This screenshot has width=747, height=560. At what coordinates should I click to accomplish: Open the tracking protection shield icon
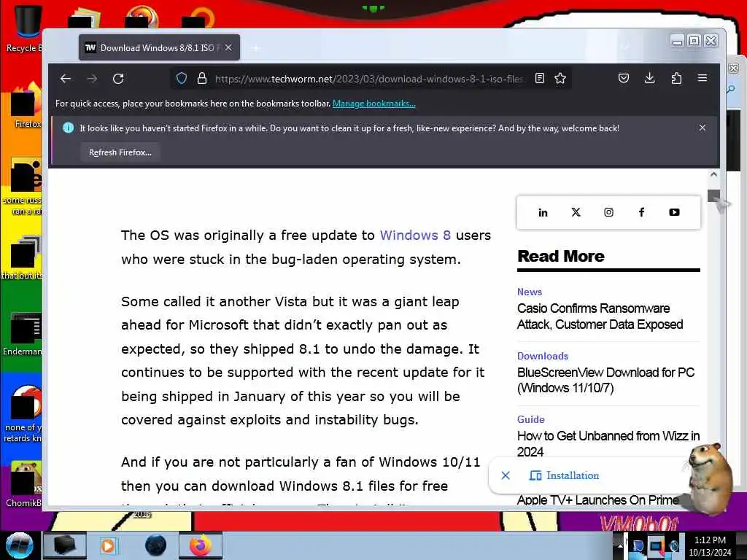(182, 78)
